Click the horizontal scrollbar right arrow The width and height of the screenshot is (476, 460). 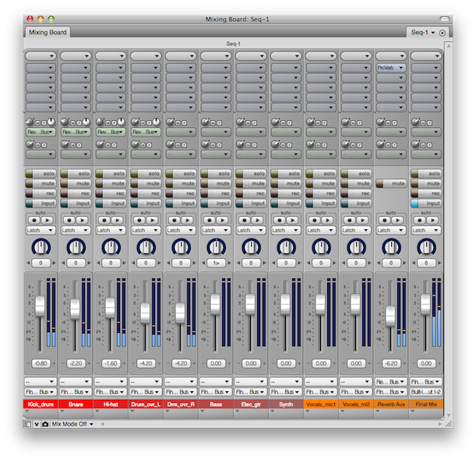(440, 424)
